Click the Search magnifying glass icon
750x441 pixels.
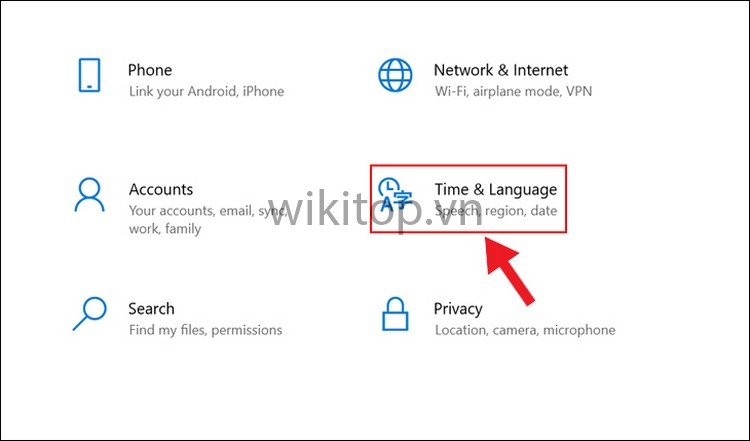click(x=89, y=314)
